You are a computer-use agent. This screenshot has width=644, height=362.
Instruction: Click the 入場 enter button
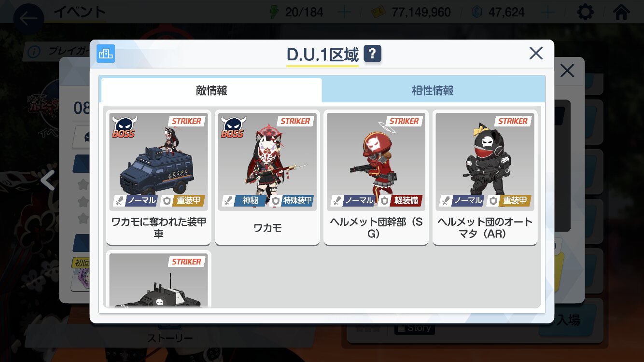pos(569,320)
